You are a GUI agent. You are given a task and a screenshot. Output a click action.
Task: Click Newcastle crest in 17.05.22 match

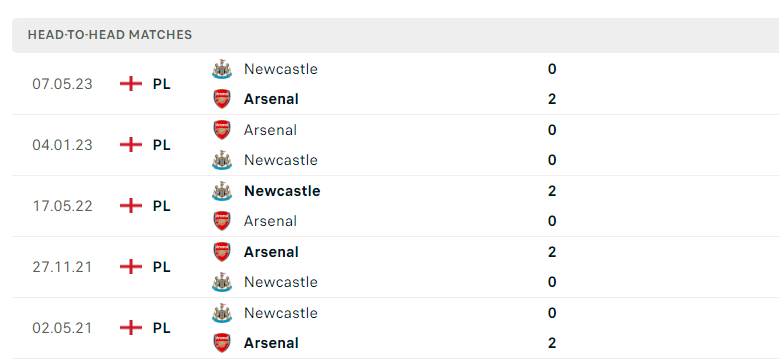click(x=222, y=191)
